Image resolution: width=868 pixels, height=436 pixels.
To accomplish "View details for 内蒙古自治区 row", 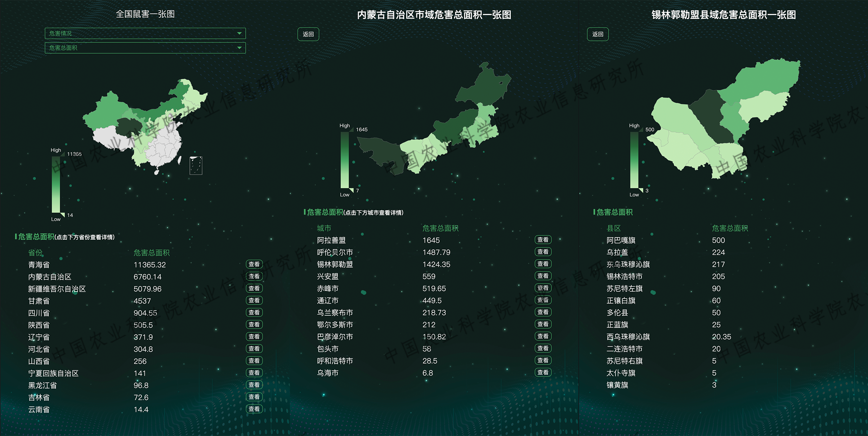I will tap(254, 276).
